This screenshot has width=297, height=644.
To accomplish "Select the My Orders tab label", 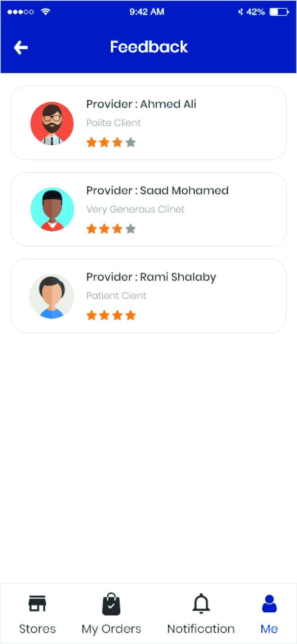I will coord(111,629).
